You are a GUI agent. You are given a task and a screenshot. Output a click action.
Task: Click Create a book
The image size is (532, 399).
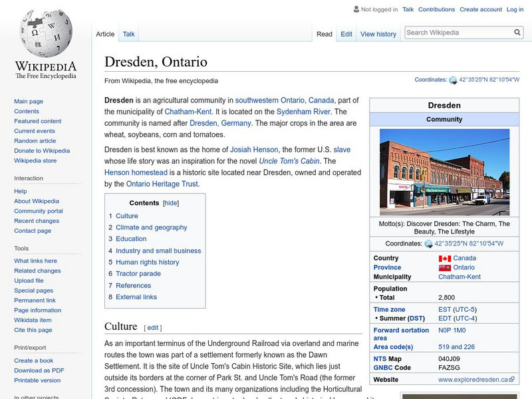(x=34, y=360)
